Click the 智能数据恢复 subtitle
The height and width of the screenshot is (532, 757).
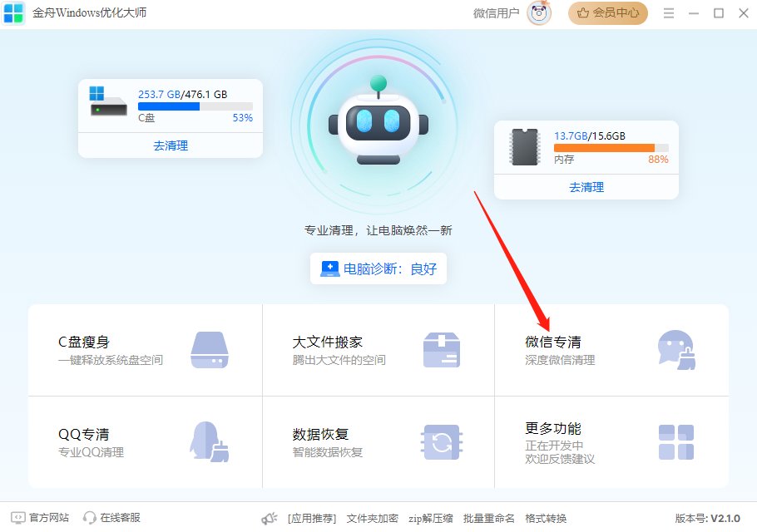click(327, 452)
